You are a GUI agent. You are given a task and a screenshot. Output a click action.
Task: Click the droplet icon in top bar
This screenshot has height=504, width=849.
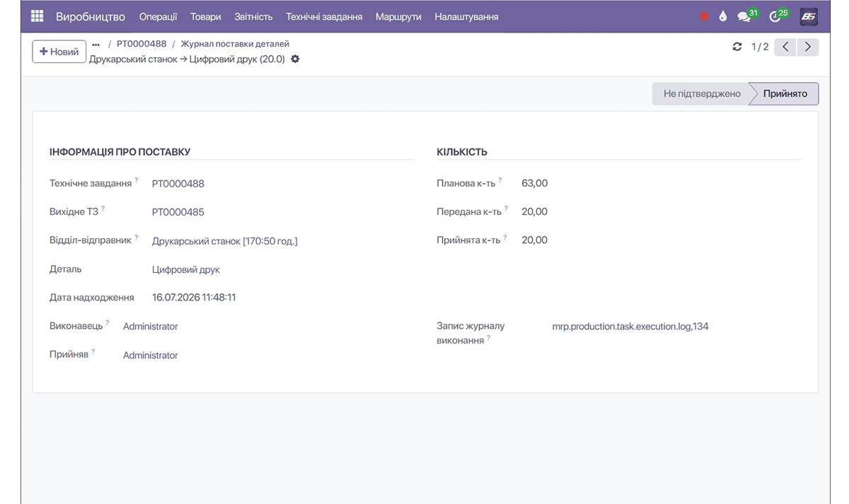tap(722, 17)
